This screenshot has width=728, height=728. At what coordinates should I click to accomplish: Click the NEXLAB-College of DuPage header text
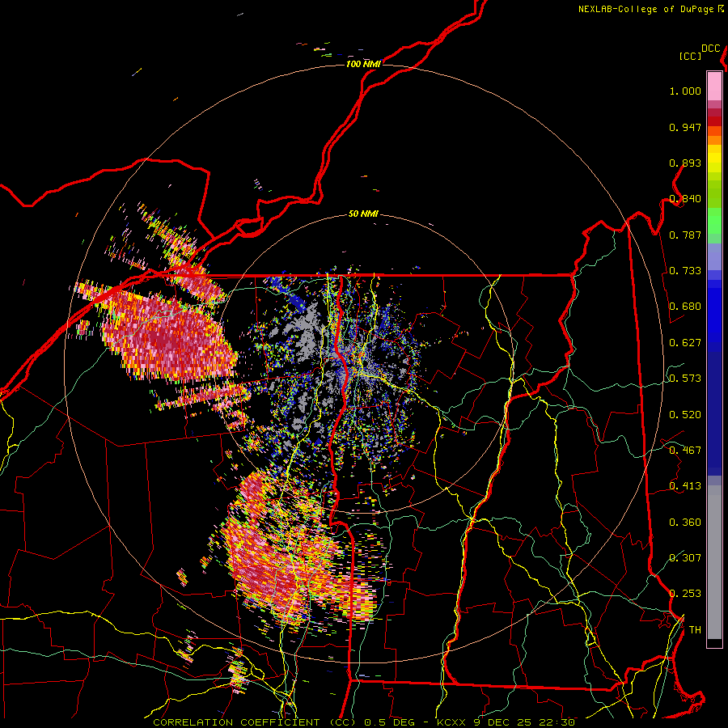pyautogui.click(x=650, y=9)
